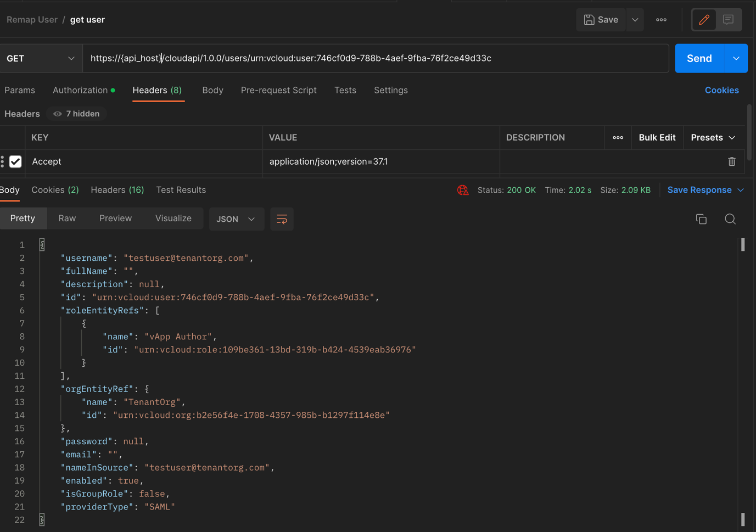
Task: Open the three-dot request options menu
Action: (x=661, y=20)
